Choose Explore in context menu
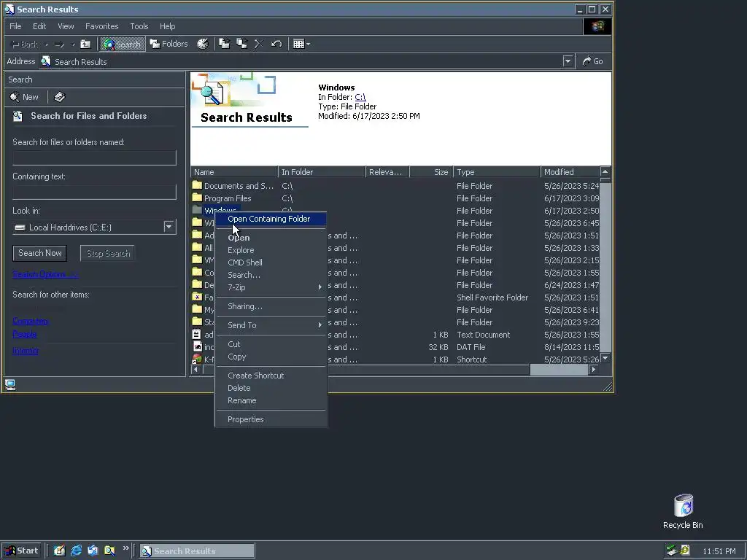Image resolution: width=747 pixels, height=560 pixels. coord(271,250)
